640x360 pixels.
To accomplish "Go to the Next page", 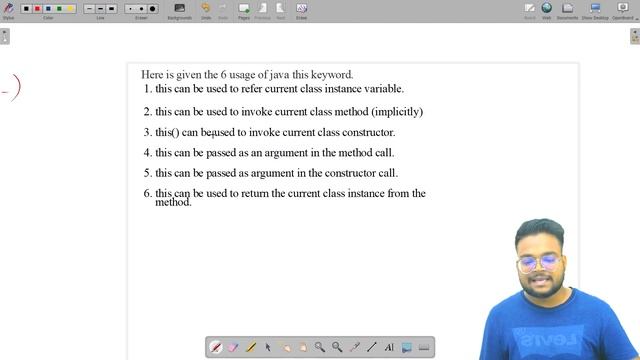I will pyautogui.click(x=280, y=10).
